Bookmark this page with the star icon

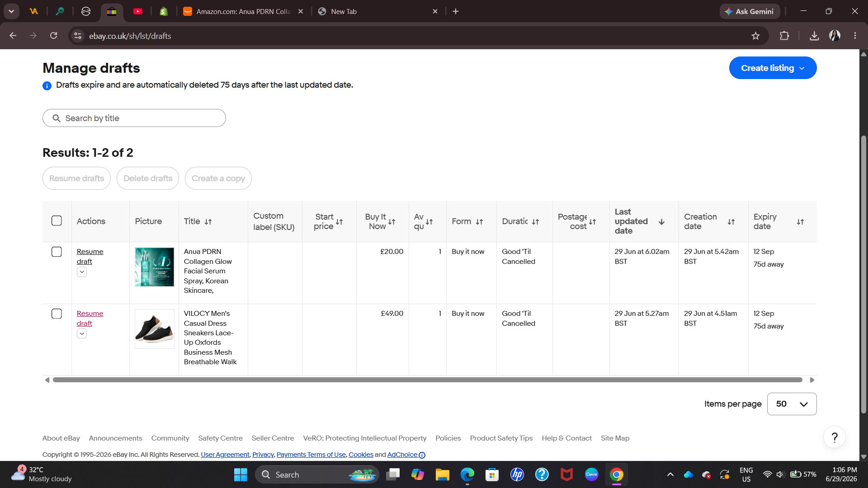pos(755,36)
